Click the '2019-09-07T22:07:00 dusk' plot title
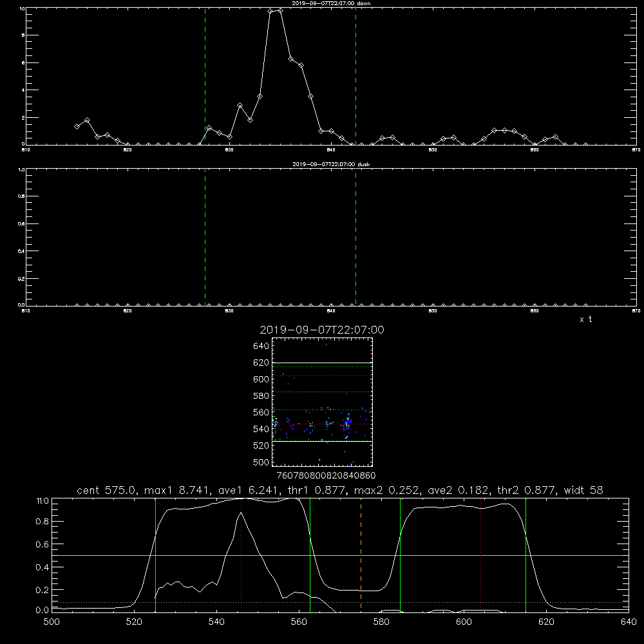The image size is (644, 644). [331, 164]
